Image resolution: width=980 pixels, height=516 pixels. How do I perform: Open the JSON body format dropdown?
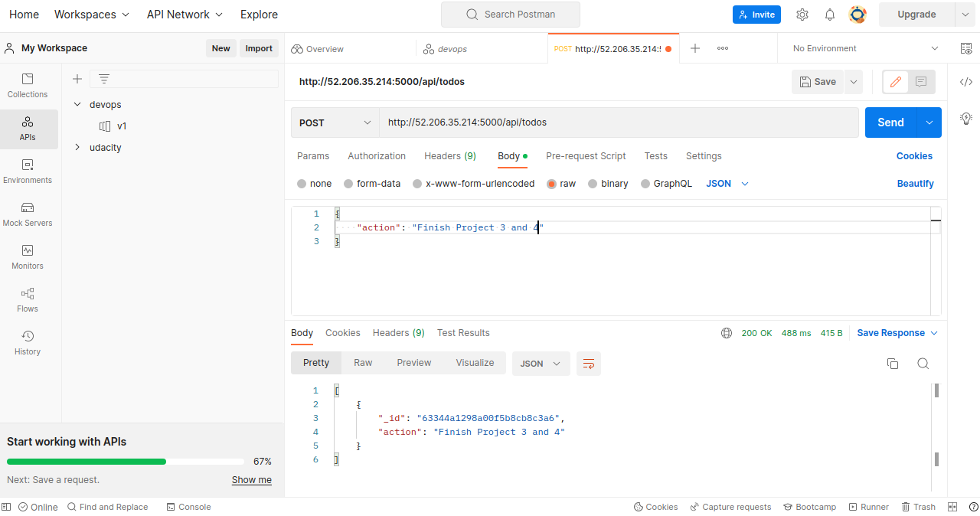[727, 184]
